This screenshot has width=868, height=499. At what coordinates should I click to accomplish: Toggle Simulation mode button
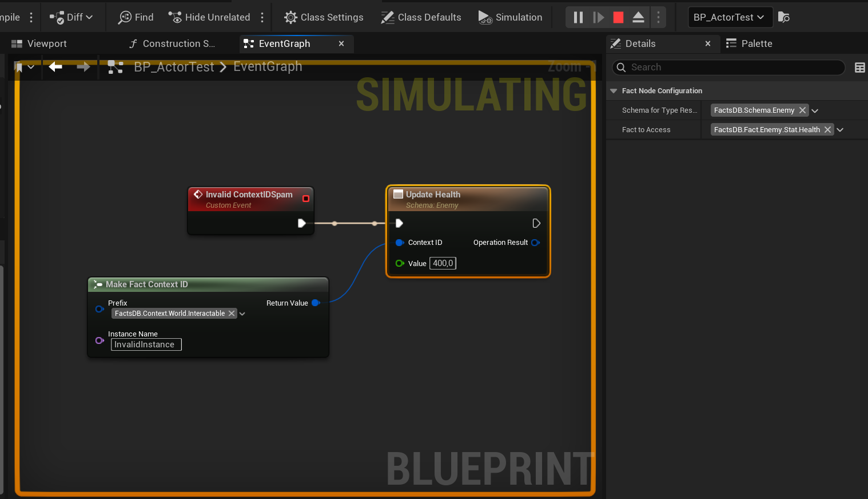pyautogui.click(x=510, y=17)
